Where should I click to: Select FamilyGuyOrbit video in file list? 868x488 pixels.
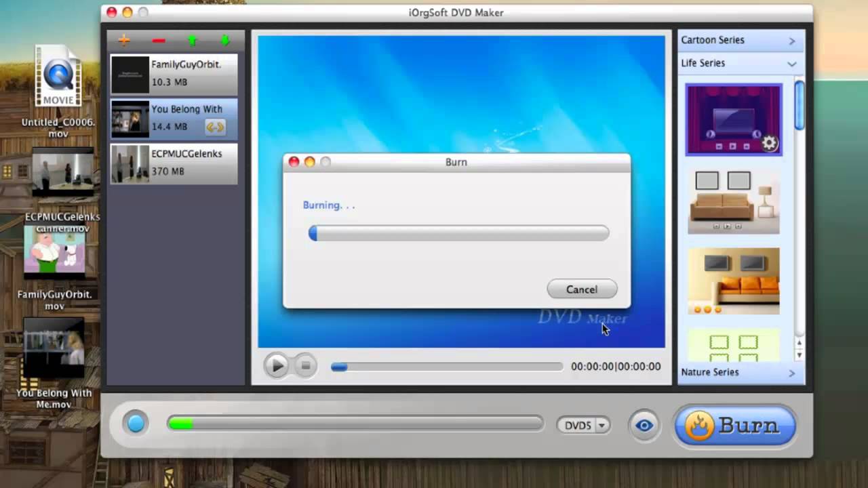pyautogui.click(x=174, y=75)
